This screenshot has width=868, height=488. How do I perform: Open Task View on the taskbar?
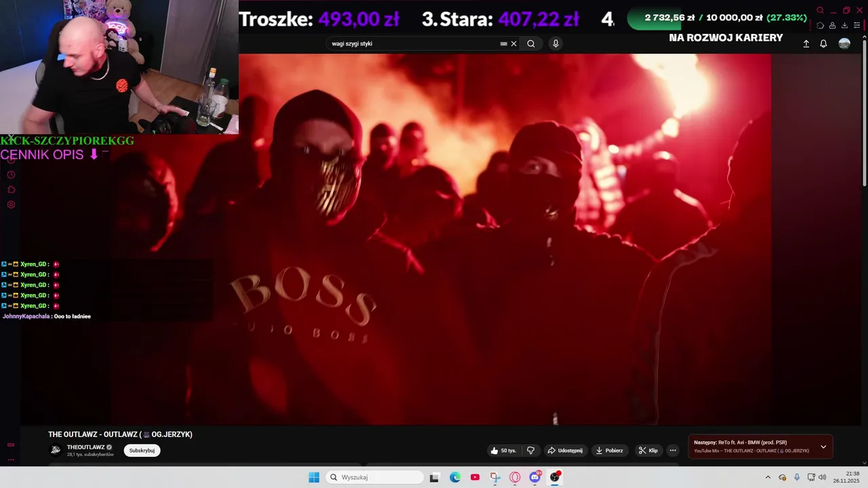pyautogui.click(x=435, y=477)
